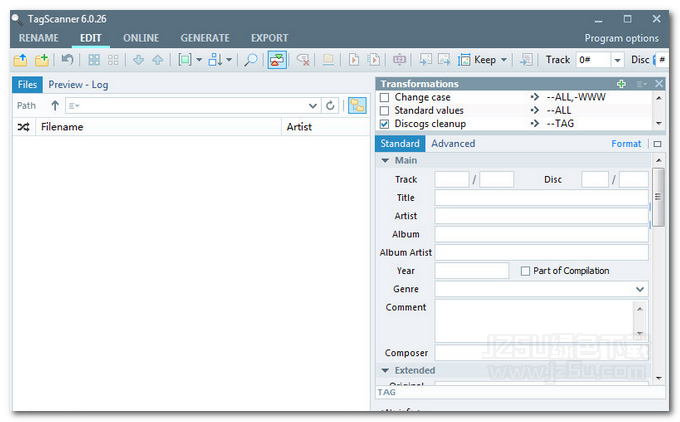The width and height of the screenshot is (680, 422).
Task: Click cover resize icon beside Keep
Action: tap(464, 60)
